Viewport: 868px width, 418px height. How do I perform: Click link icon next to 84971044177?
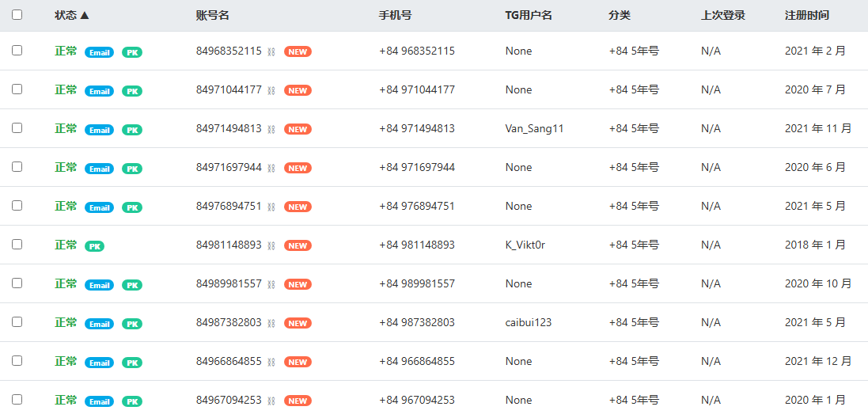click(x=271, y=90)
